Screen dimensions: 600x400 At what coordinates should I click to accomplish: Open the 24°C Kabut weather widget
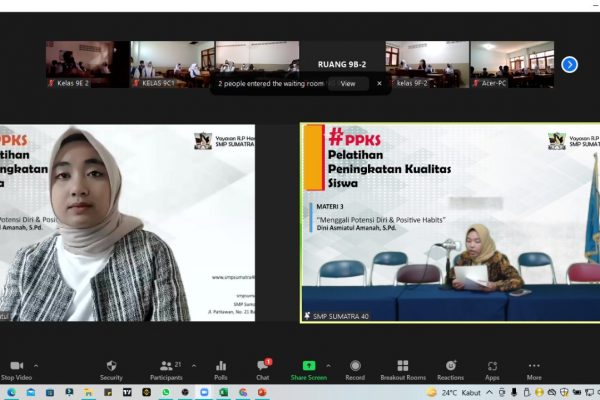(454, 392)
